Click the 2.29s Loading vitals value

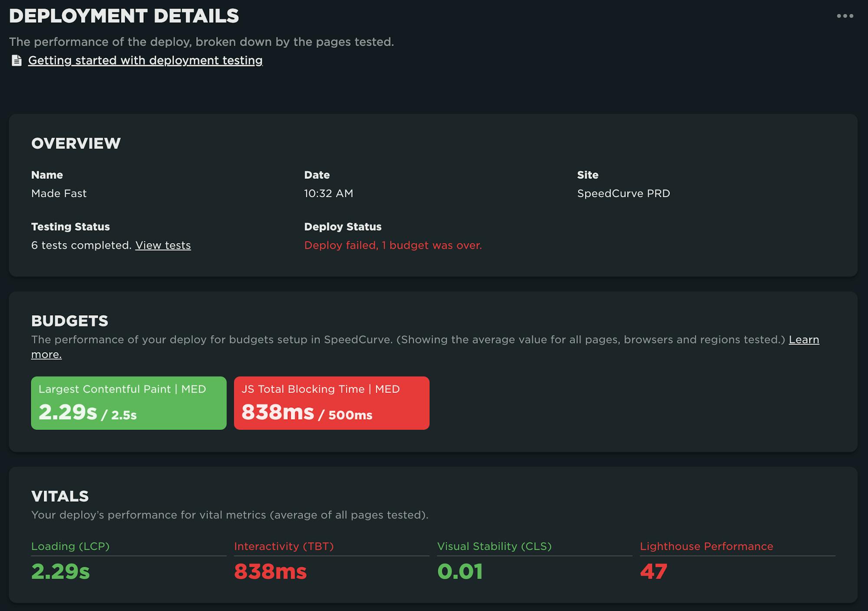(60, 571)
